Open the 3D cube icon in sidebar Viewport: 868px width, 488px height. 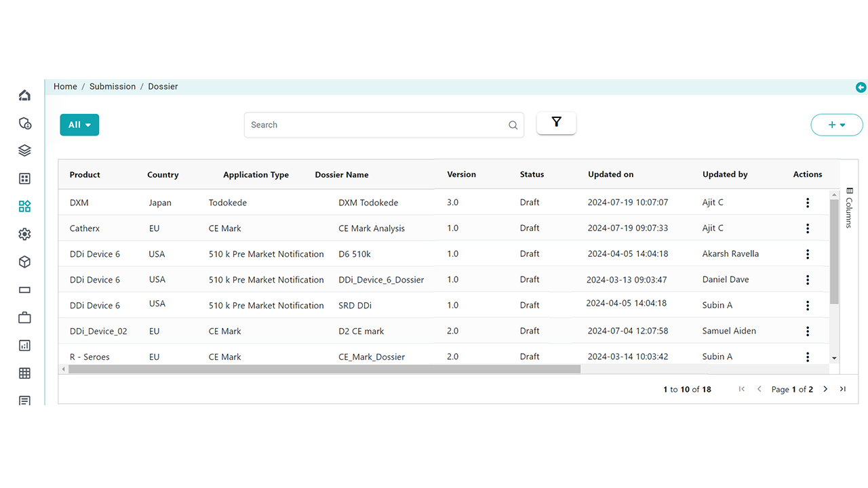[x=24, y=262]
